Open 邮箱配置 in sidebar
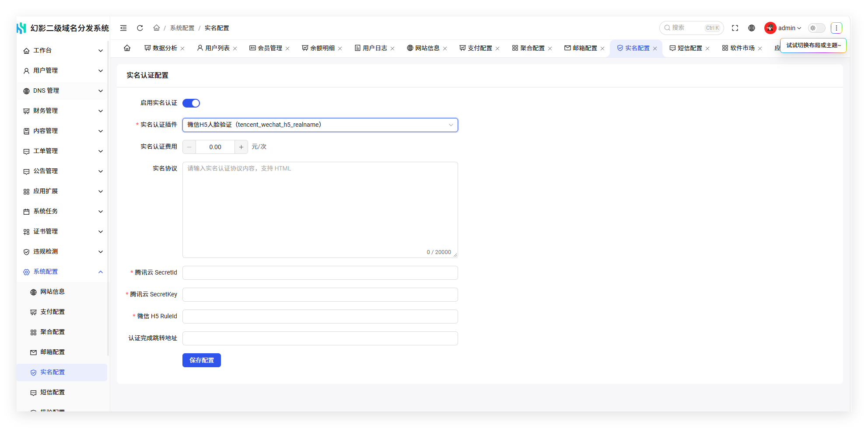 pyautogui.click(x=62, y=352)
